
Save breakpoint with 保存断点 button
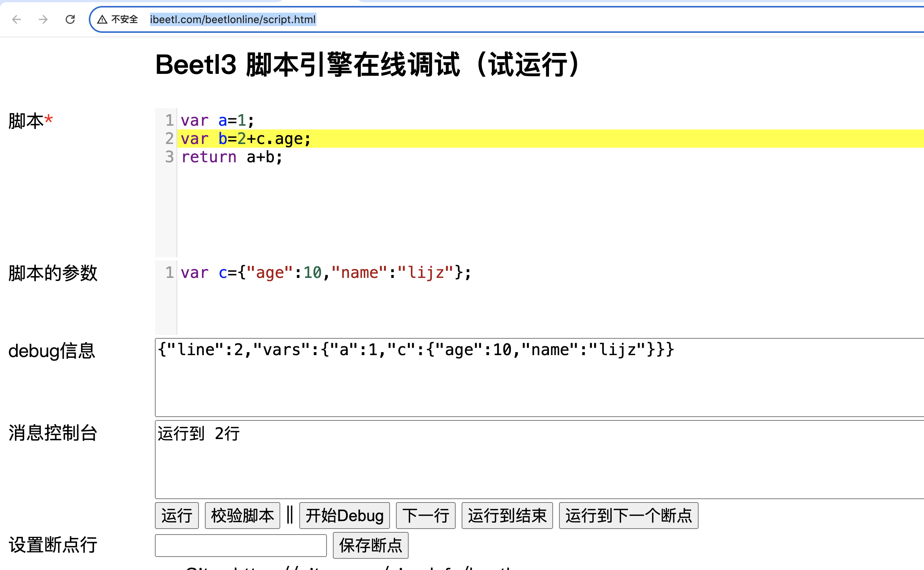tap(370, 545)
